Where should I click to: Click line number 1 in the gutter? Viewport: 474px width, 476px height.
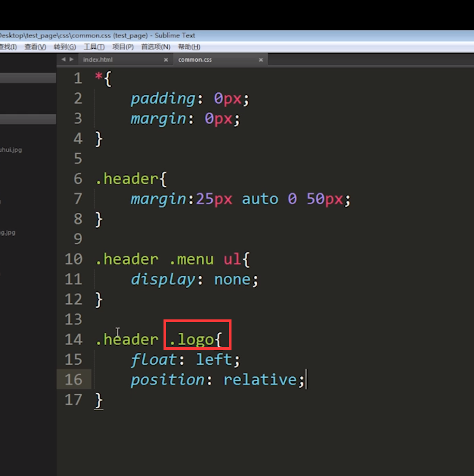tap(78, 78)
